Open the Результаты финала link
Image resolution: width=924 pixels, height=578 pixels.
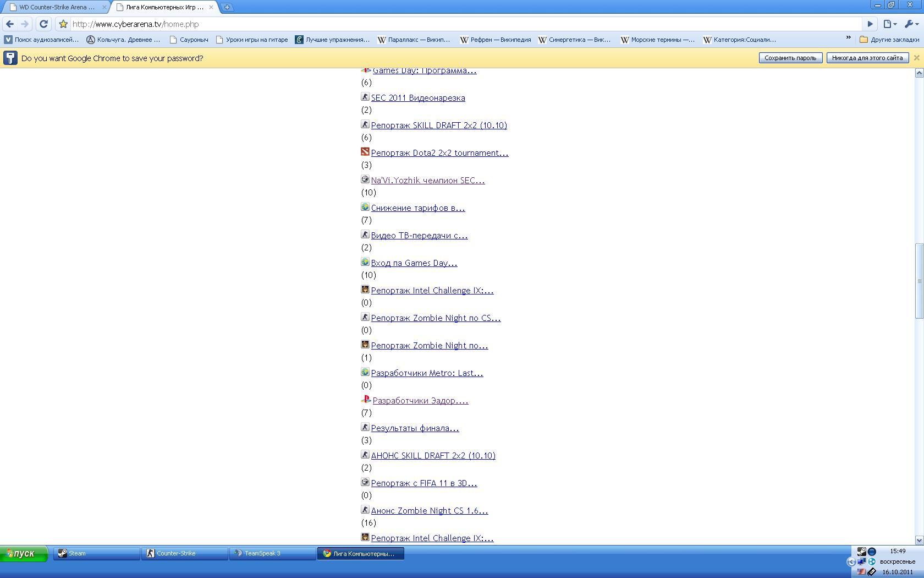pos(415,428)
